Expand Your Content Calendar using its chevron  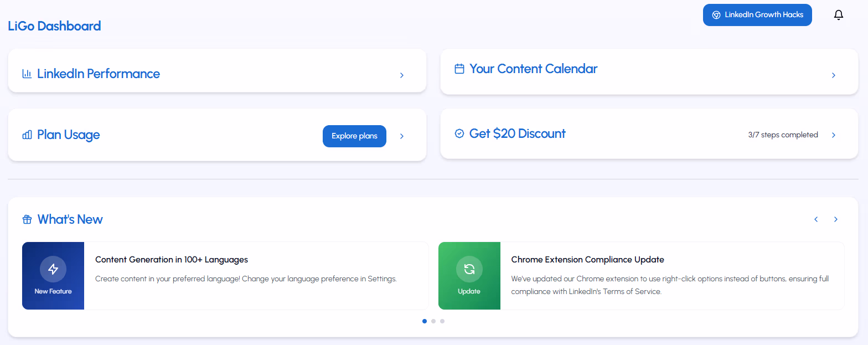click(x=834, y=75)
